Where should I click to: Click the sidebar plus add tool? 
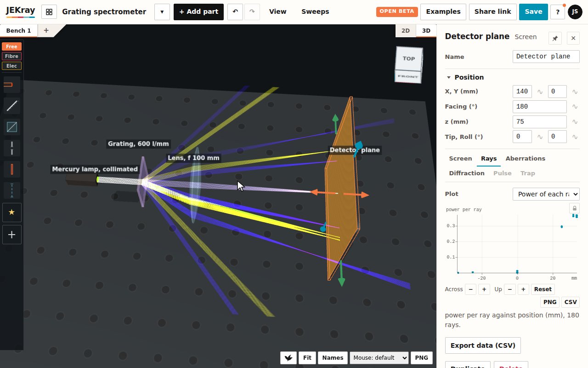12,235
